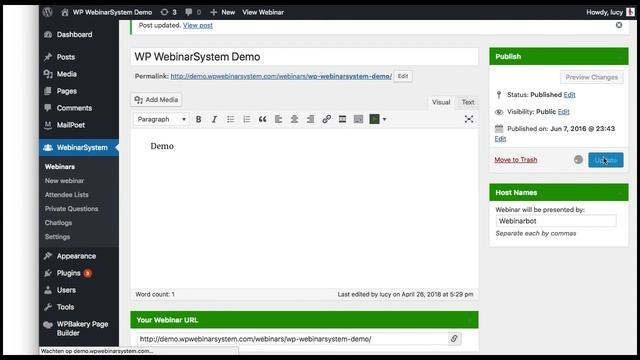
Task: Expand the webinar shortcode dropdown arrow
Action: click(x=384, y=119)
